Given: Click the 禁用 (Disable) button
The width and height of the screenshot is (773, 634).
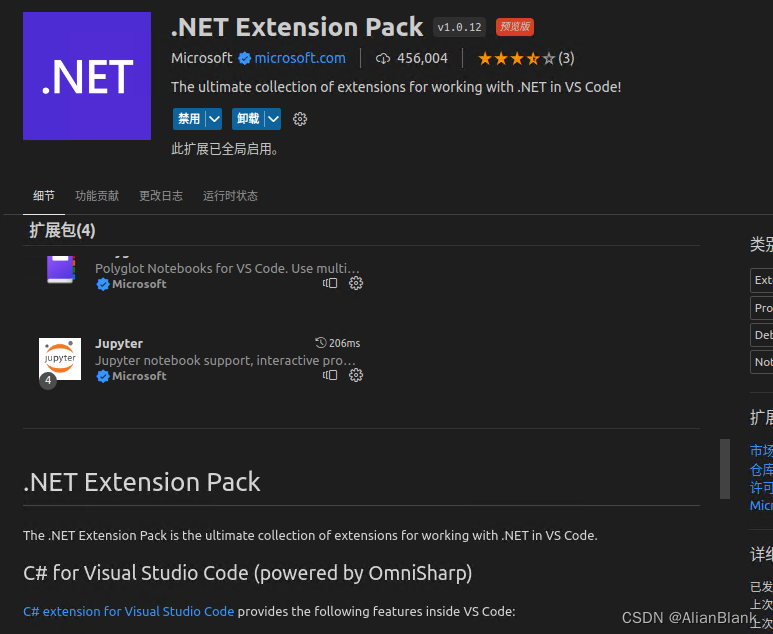Looking at the screenshot, I should pos(189,119).
